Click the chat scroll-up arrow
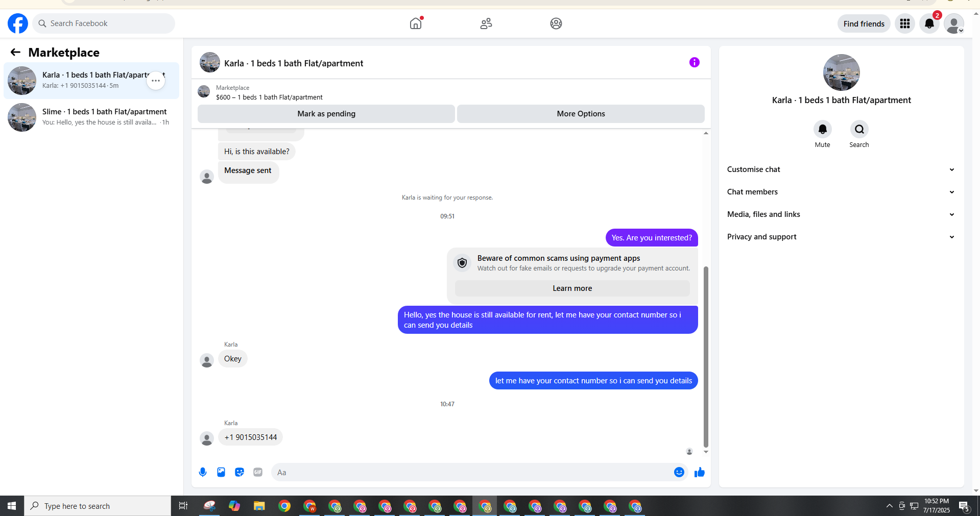The image size is (980, 516). point(706,133)
